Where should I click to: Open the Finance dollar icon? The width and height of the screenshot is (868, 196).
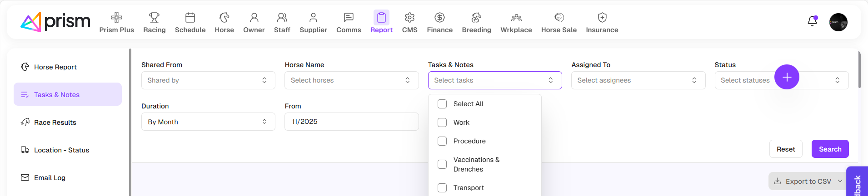pos(439,18)
